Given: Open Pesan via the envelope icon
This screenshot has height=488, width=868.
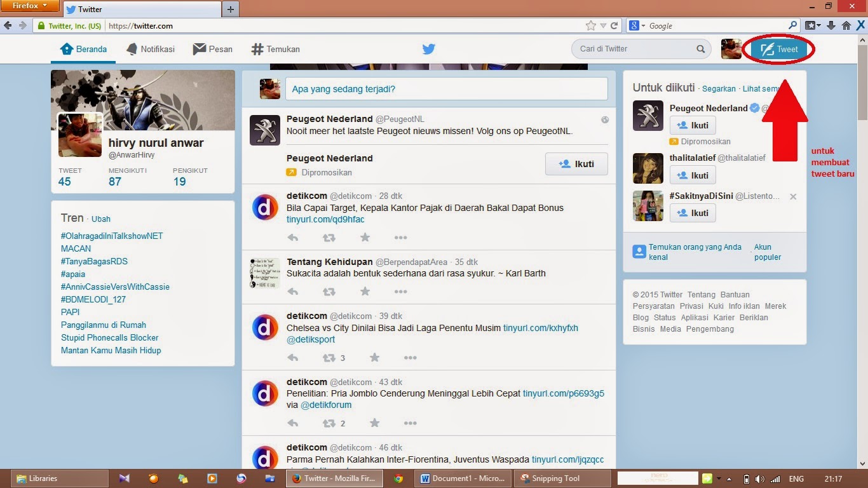Looking at the screenshot, I should [x=212, y=49].
